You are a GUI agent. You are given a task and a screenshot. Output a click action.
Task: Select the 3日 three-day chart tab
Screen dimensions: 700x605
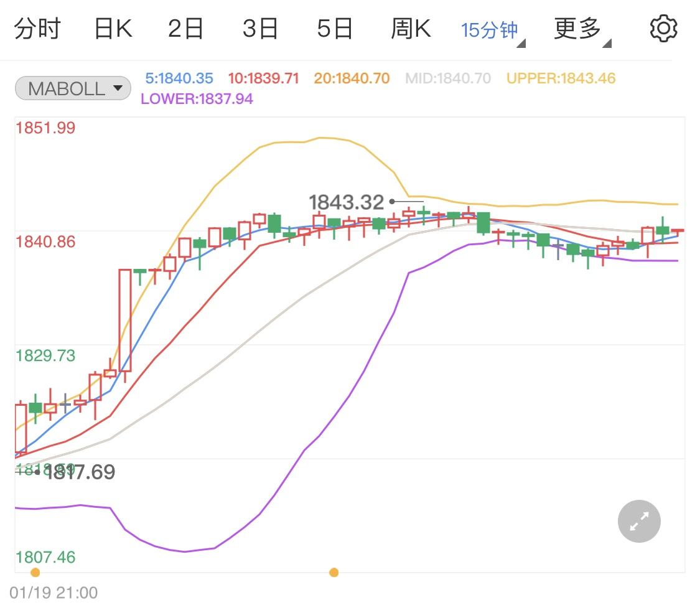[259, 27]
